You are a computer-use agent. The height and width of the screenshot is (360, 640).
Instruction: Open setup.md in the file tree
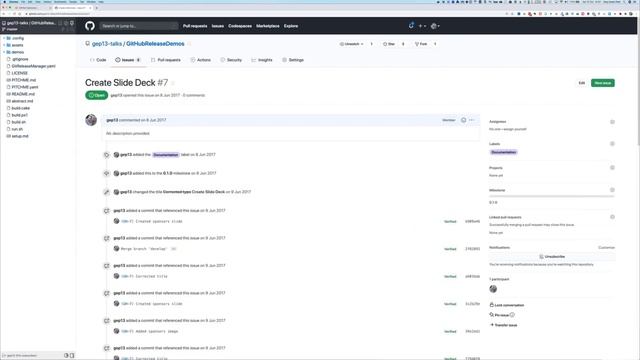coord(20,136)
